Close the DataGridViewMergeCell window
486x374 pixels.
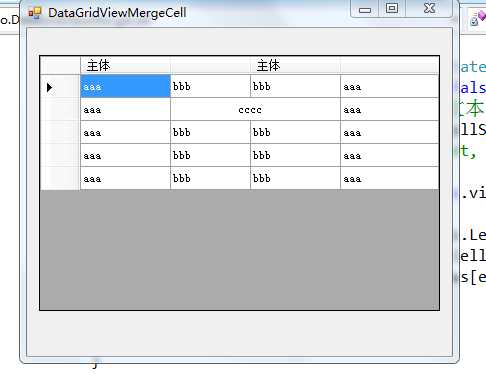click(429, 9)
